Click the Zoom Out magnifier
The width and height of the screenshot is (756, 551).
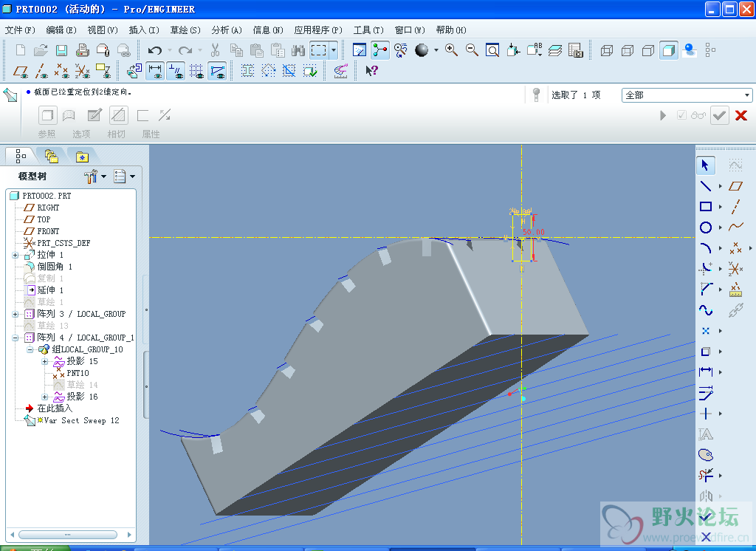pos(472,50)
